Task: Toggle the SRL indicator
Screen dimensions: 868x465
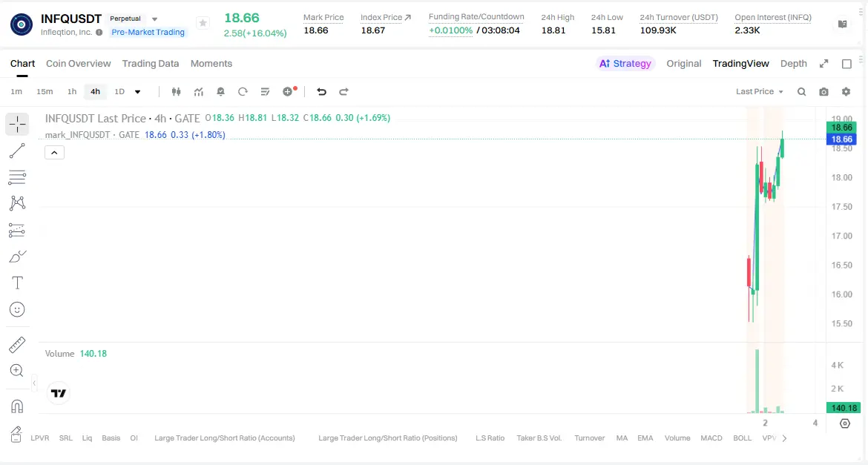Action: tap(66, 438)
